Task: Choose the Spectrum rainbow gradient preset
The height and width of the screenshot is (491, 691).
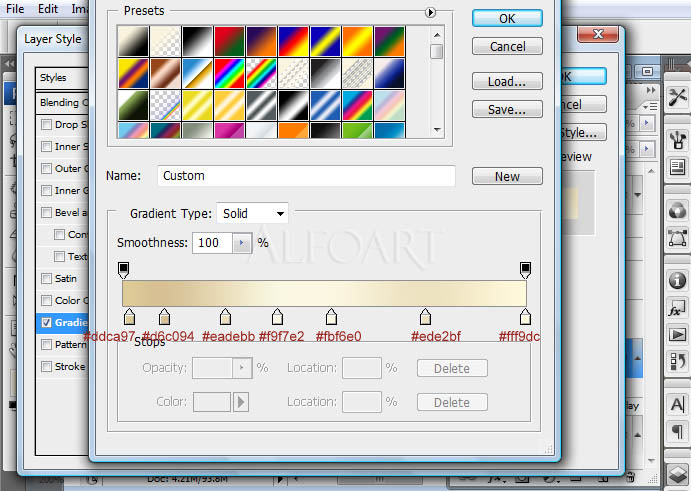Action: pos(229,74)
